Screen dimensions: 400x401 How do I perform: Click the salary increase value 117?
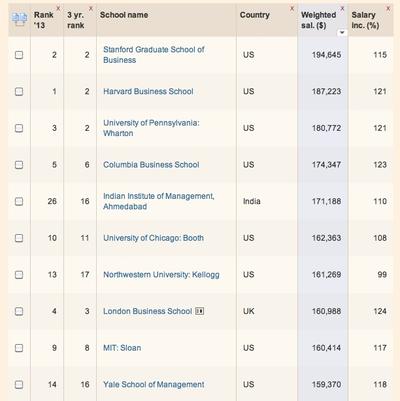(380, 348)
